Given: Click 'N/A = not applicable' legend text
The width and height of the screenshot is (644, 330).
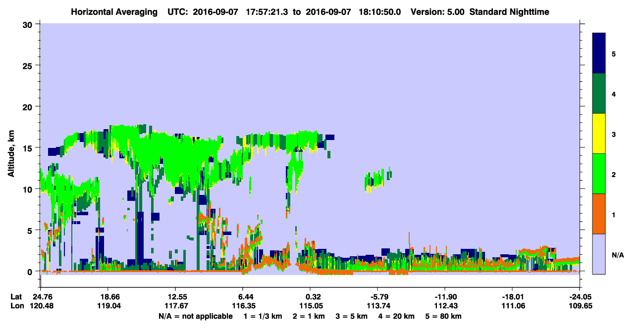Looking at the screenshot, I should coord(196,316).
